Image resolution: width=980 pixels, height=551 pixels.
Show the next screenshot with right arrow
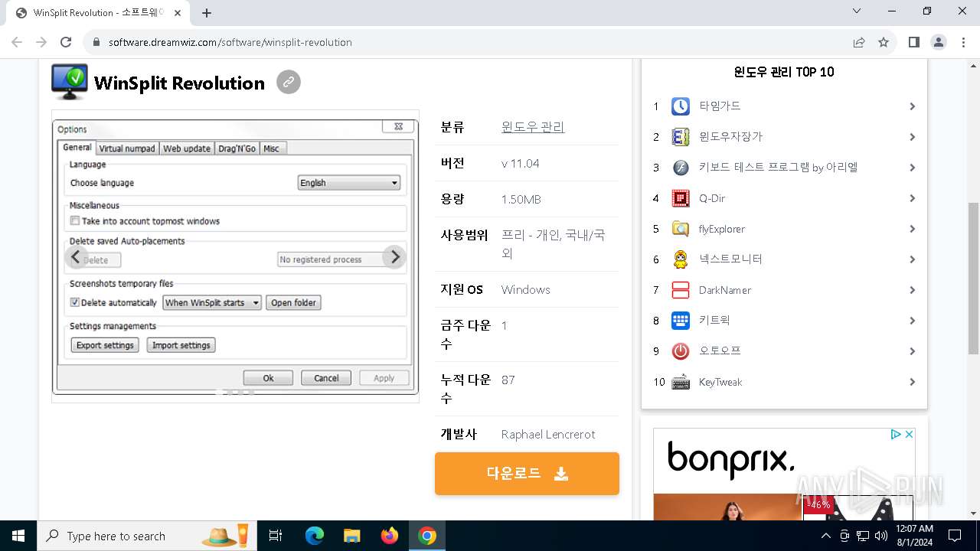click(x=394, y=257)
